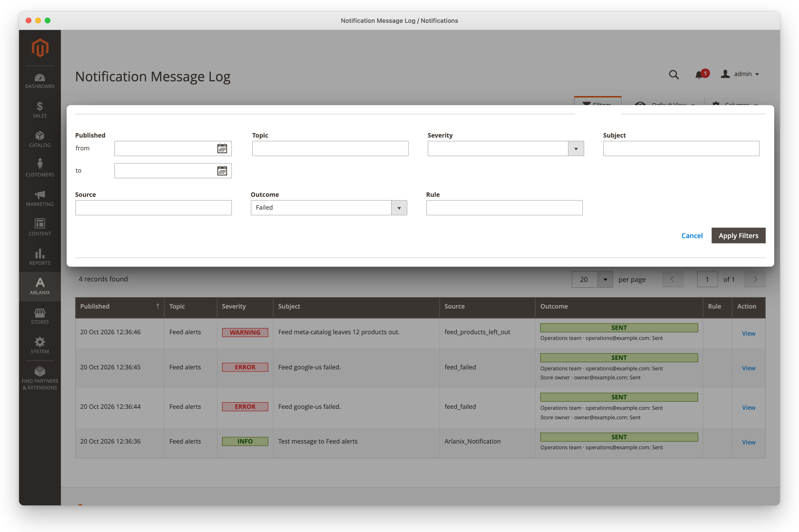The height and width of the screenshot is (532, 799).
Task: Open the Marketing sidebar menu
Action: pos(40,198)
